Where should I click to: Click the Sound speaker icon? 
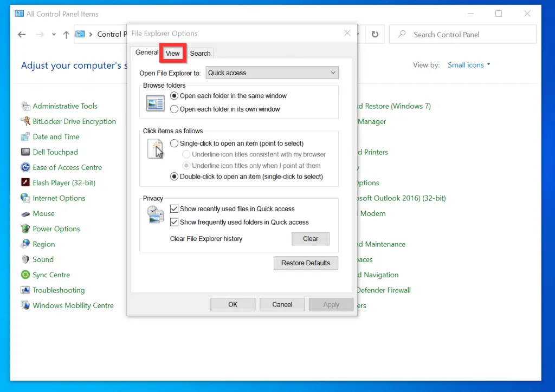(x=25, y=259)
